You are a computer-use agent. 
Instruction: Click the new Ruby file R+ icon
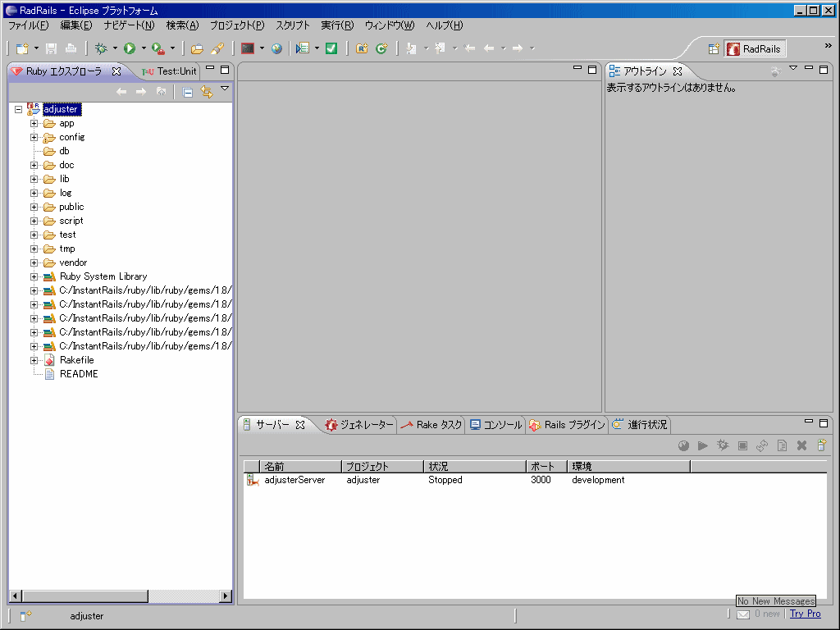[362, 48]
